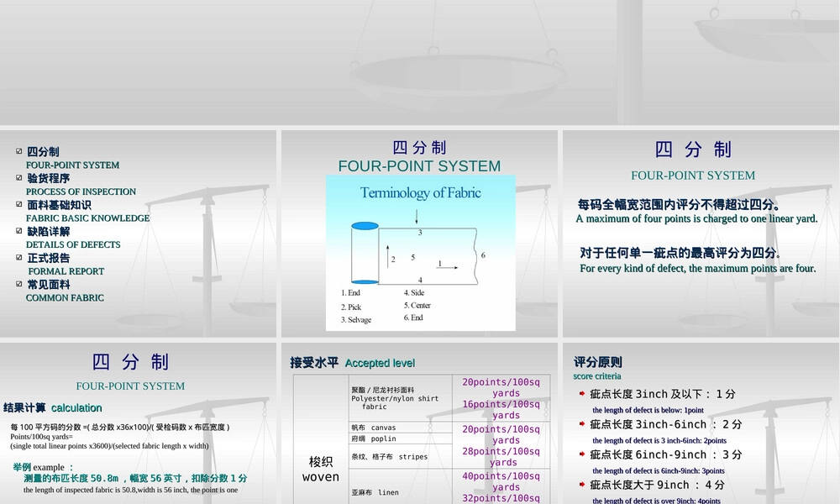Click 'FOUR-POINT SYSTEM' heading above the Terminology diagram
The width and height of the screenshot is (840, 504).
419,166
